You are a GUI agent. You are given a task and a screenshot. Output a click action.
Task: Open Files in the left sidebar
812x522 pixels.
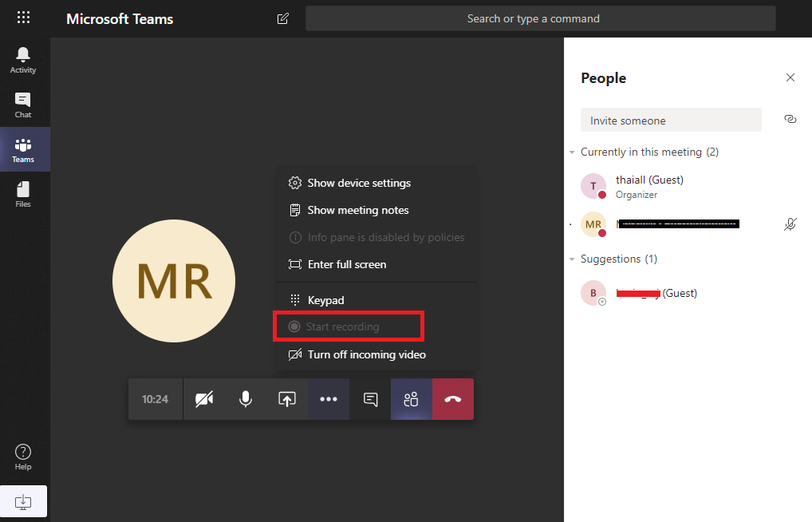(23, 194)
